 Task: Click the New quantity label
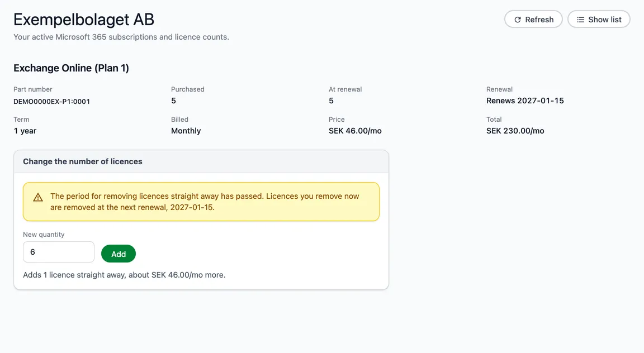point(44,235)
